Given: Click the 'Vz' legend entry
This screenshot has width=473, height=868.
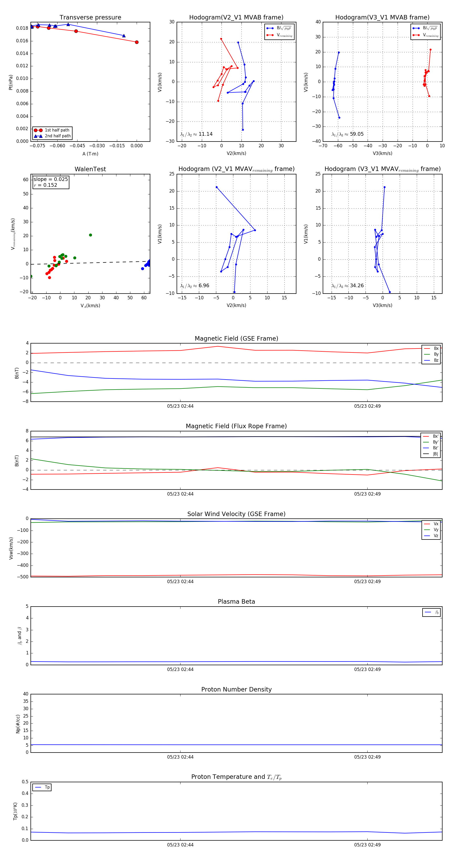Looking at the screenshot, I should (431, 536).
